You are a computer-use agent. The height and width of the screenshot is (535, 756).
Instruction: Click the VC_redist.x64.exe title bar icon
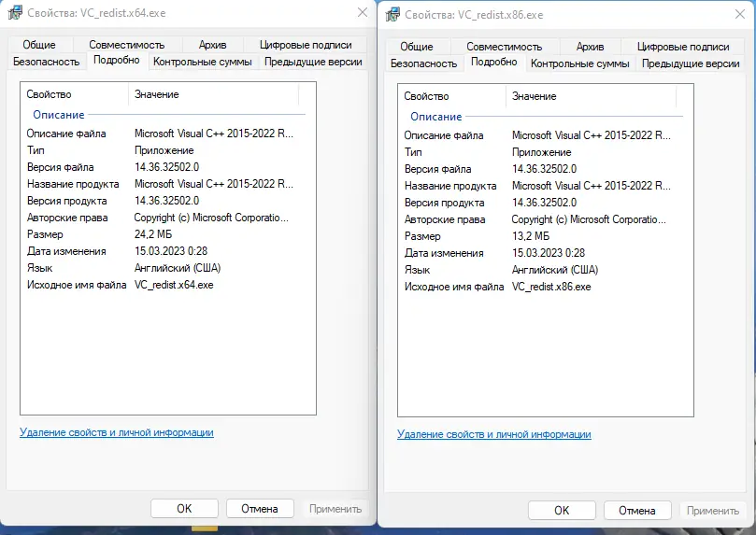point(16,13)
